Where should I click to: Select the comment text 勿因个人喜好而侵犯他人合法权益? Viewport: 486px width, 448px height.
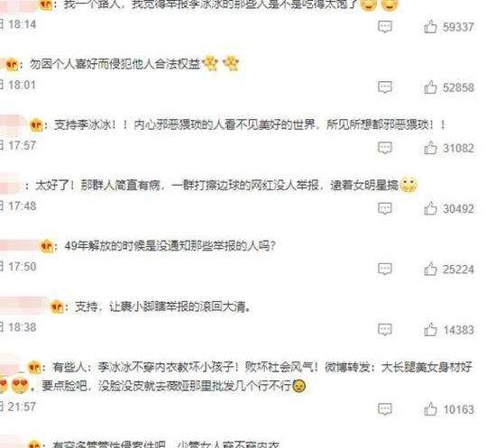coord(115,64)
